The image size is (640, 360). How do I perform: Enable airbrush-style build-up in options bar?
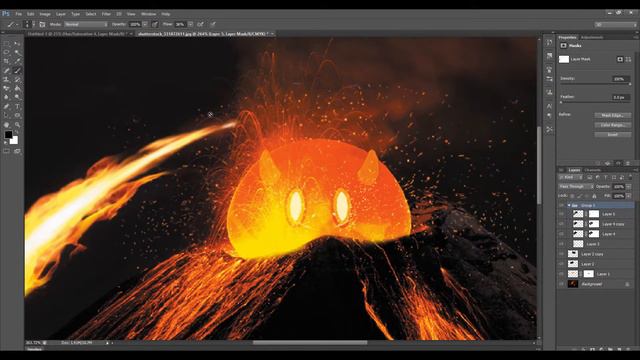click(200, 24)
